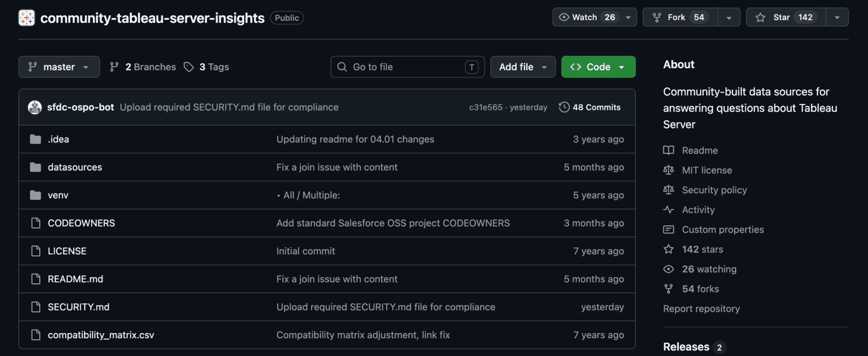Screen dimensions: 868x356
Task: Click the MIT license link
Action: (707, 170)
